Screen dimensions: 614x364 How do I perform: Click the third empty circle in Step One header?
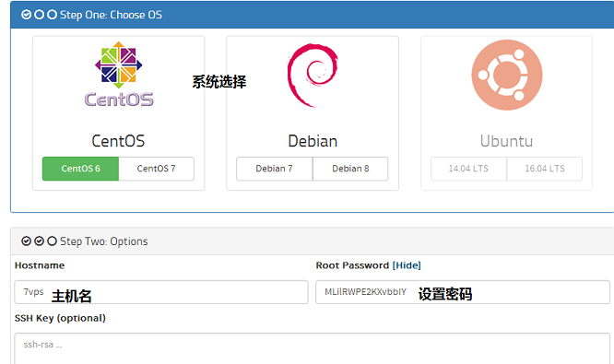click(x=52, y=15)
